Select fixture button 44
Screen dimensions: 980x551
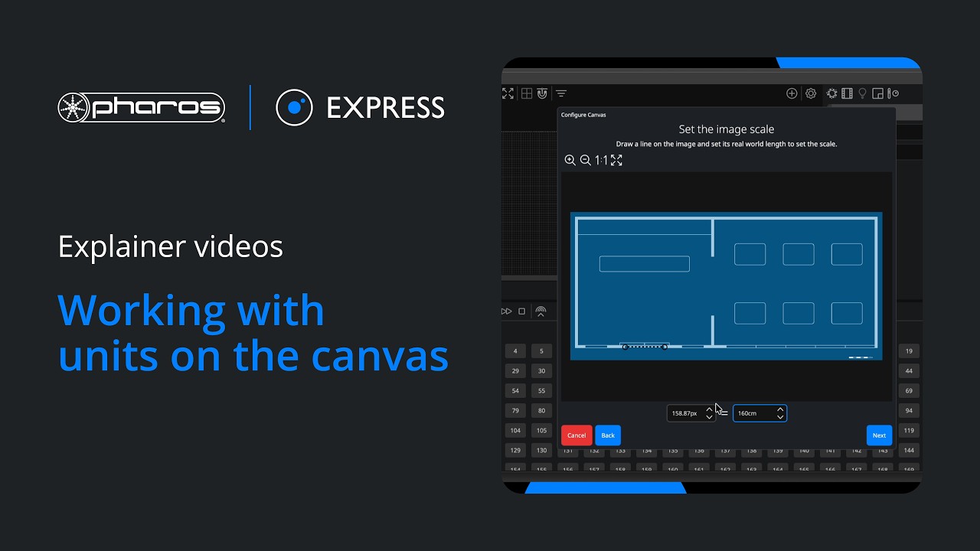[909, 371]
